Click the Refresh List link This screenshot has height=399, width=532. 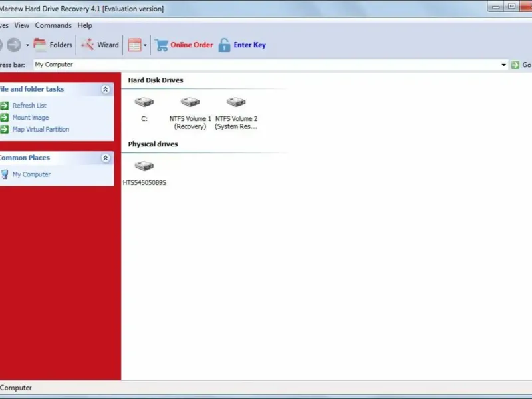(29, 106)
